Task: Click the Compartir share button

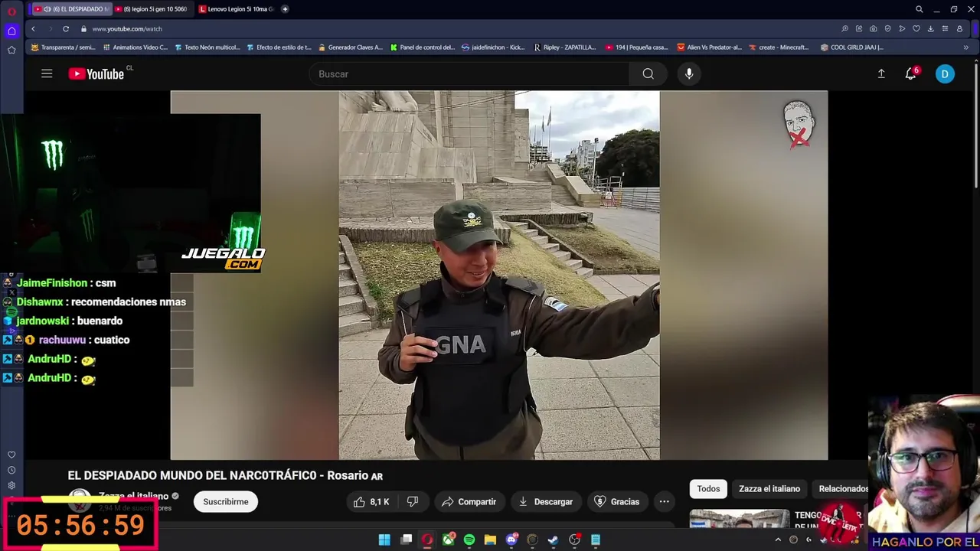Action: (x=469, y=501)
